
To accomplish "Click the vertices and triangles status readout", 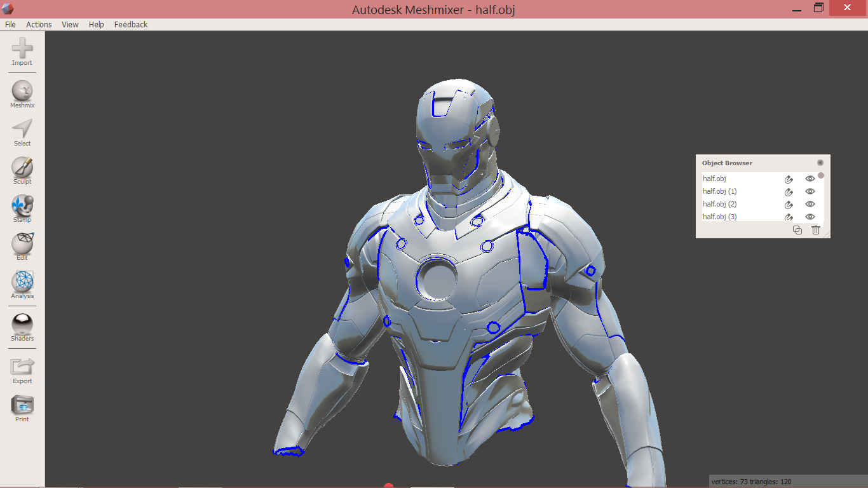I will pos(752,482).
